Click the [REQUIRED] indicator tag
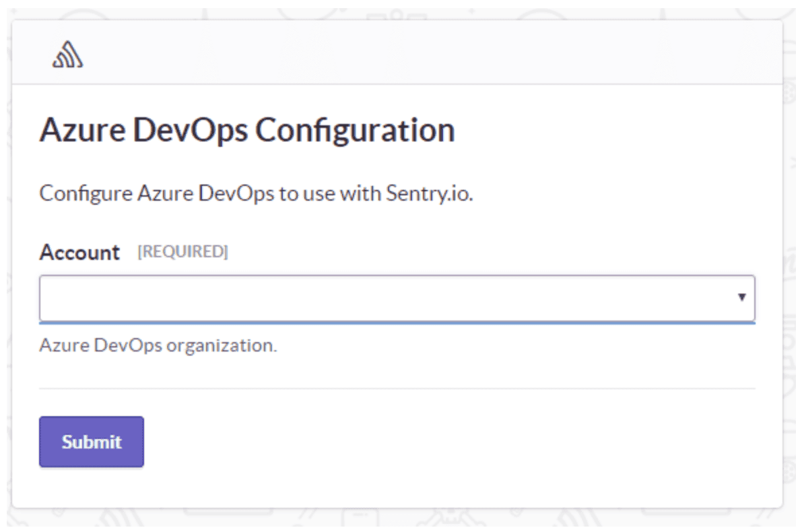 [x=182, y=252]
